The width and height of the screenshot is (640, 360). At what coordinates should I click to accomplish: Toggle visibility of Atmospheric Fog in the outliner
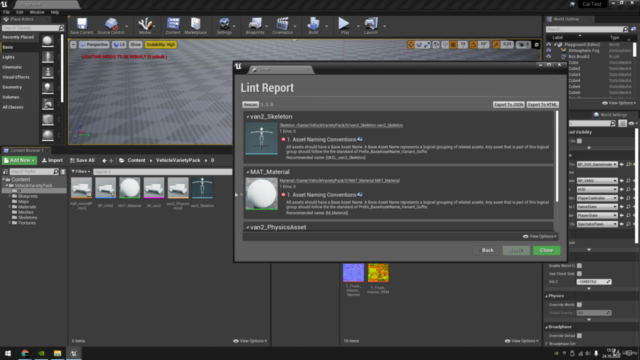click(x=549, y=51)
